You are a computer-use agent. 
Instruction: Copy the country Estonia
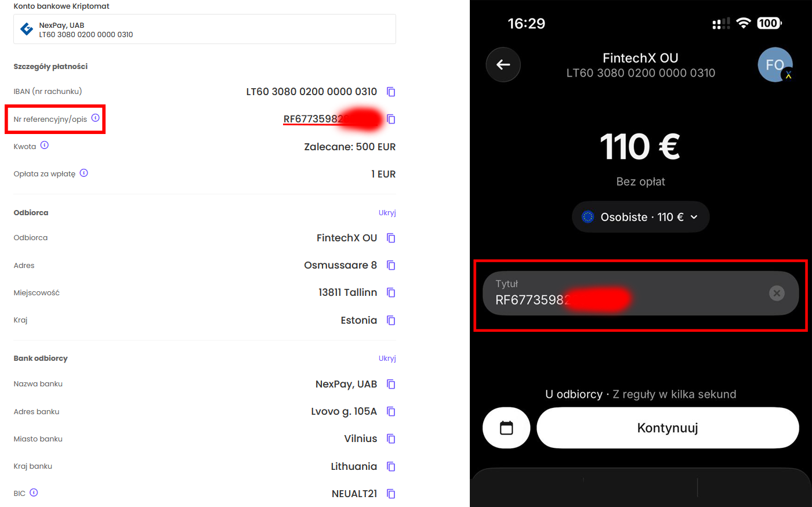pyautogui.click(x=391, y=320)
